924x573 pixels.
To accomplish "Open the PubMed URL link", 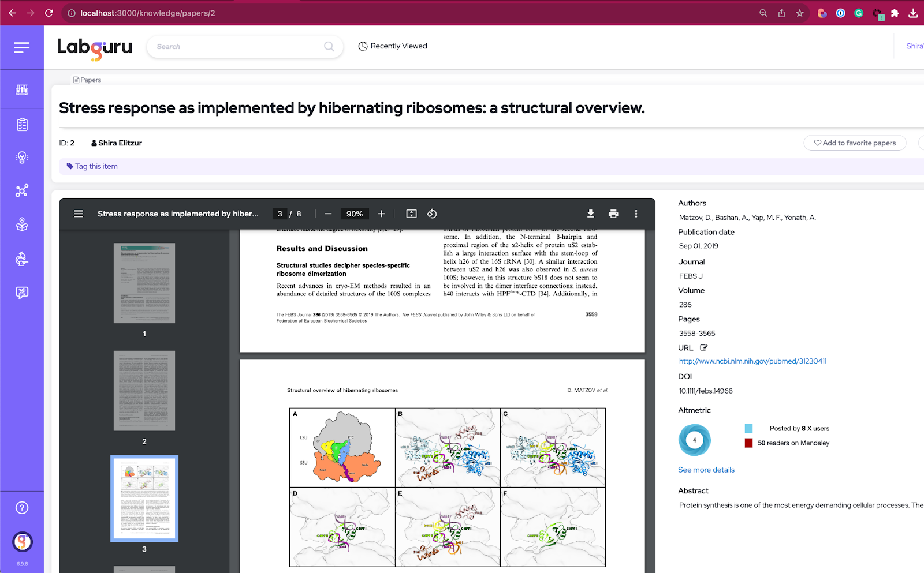I will (x=752, y=361).
